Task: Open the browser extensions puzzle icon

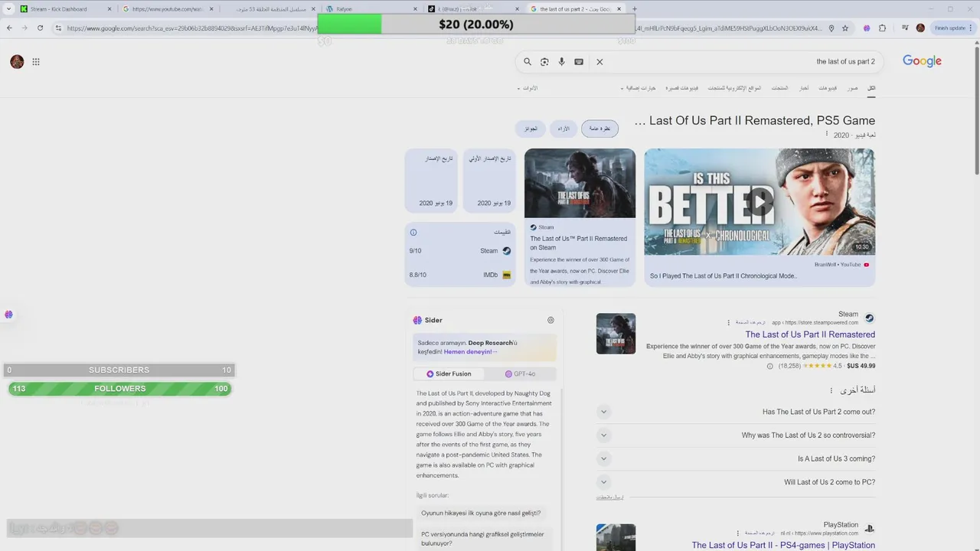Action: (882, 28)
